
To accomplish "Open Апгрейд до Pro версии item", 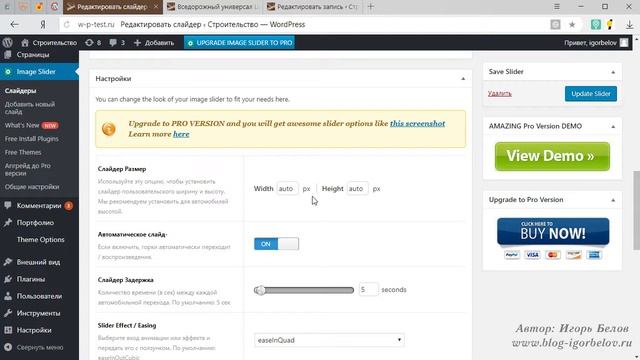I will tap(27, 169).
